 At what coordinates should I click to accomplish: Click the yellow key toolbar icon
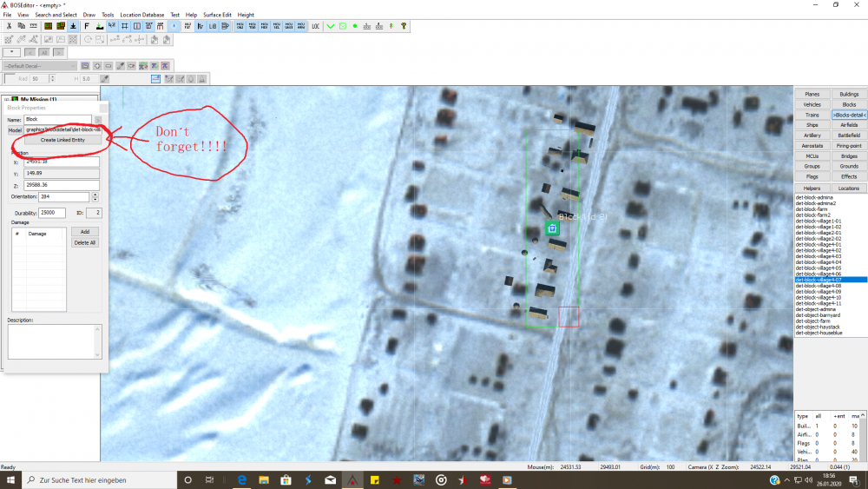pyautogui.click(x=404, y=26)
